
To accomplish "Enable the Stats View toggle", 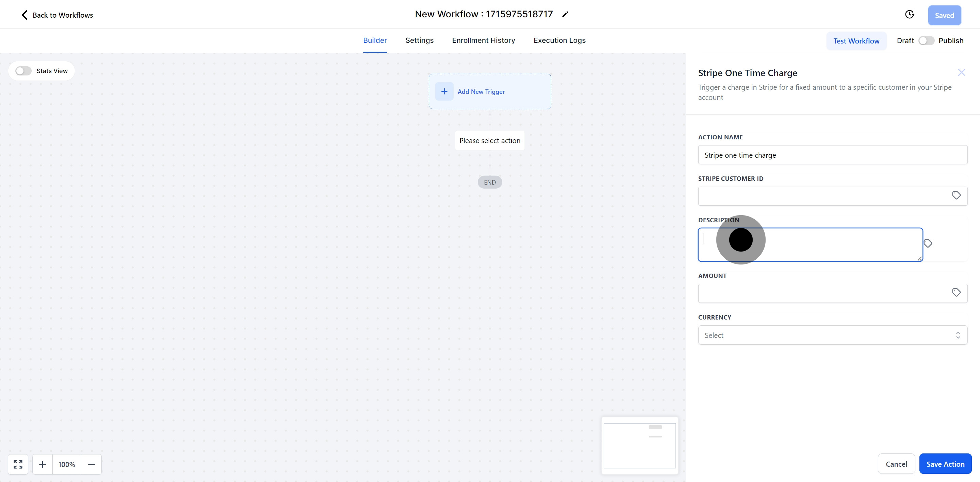I will click(23, 71).
